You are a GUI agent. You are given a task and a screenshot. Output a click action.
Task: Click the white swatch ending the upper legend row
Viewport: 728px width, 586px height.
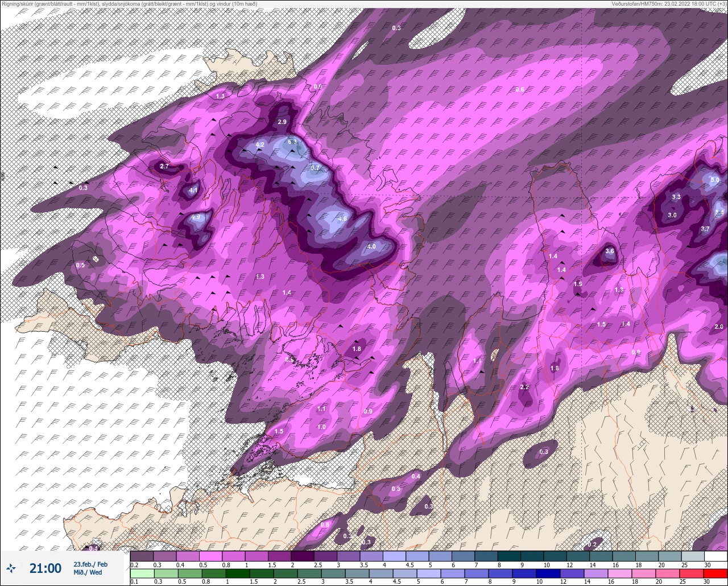(715, 556)
